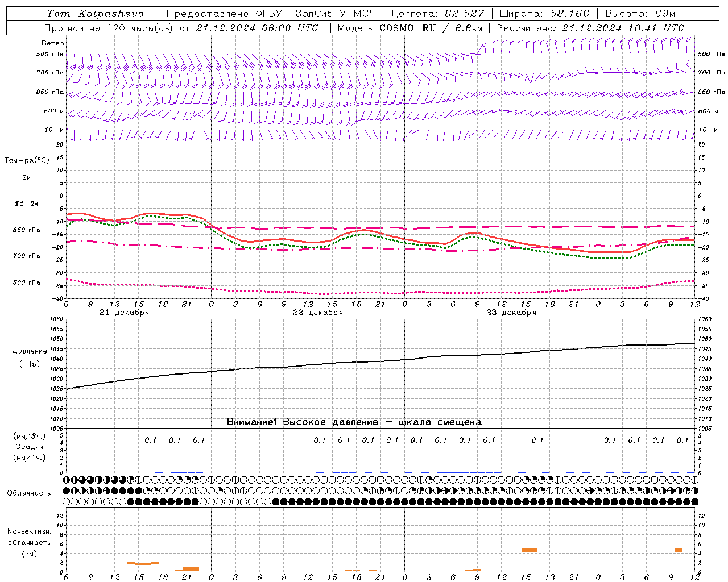Image resolution: width=728 pixels, height=582 pixels.
Task: Click the "Тем-ра(°C)" temperature label
Action: click(x=27, y=161)
